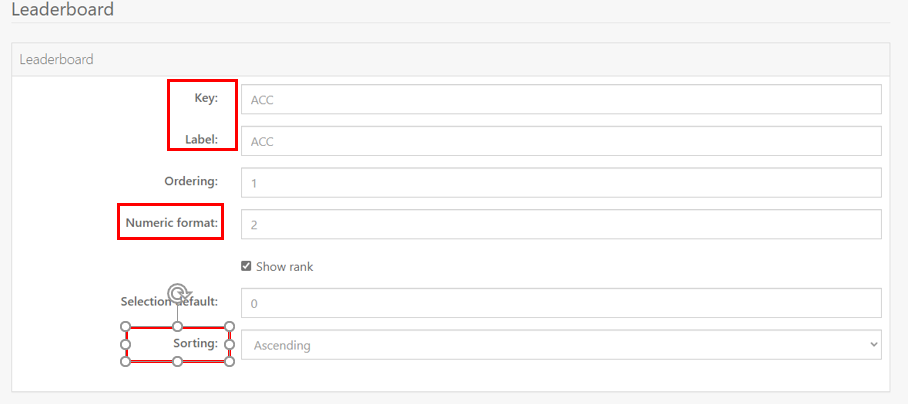The image size is (908, 404).
Task: Click the Leaderboard page title
Action: pyautogui.click(x=63, y=10)
